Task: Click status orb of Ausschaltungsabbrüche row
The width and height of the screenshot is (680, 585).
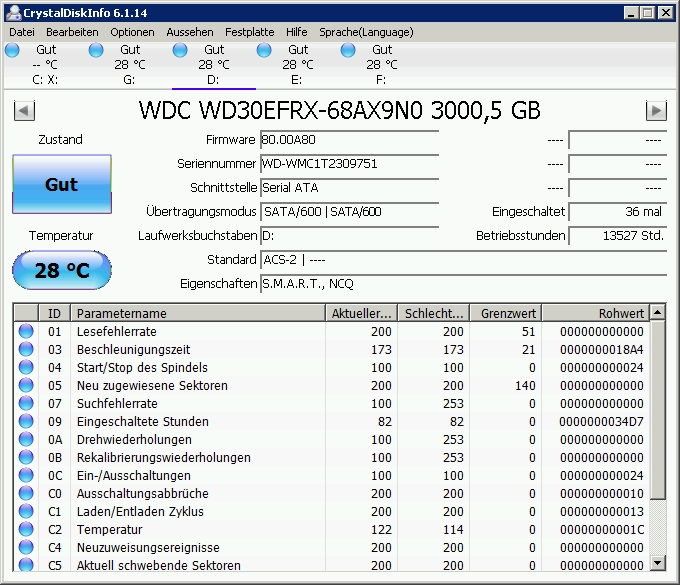Action: (x=26, y=493)
